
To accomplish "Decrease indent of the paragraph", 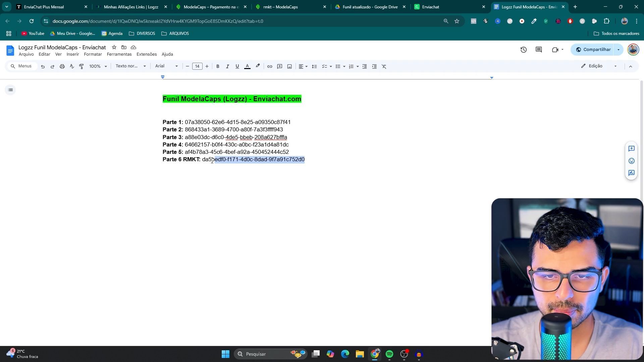I will point(365,66).
